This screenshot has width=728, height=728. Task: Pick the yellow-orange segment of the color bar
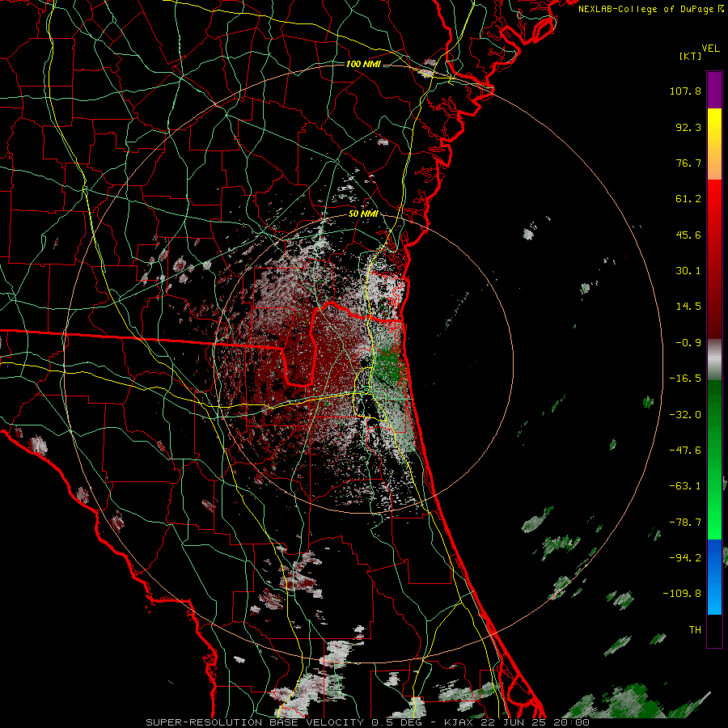(714, 144)
